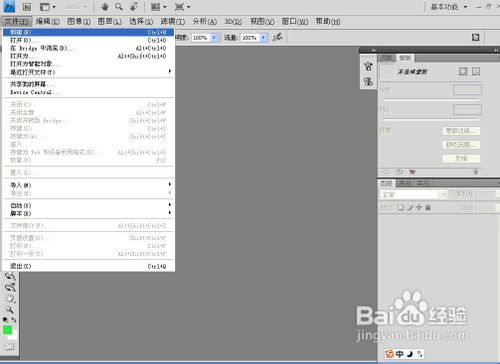Swap foreground and background colors icon
Screen dimensions: 500x364
(x=14, y=319)
